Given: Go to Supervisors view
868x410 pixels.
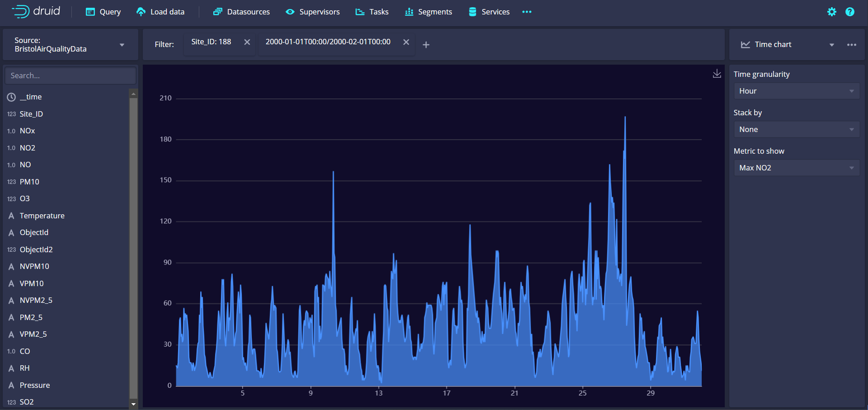Looking at the screenshot, I should 313,12.
